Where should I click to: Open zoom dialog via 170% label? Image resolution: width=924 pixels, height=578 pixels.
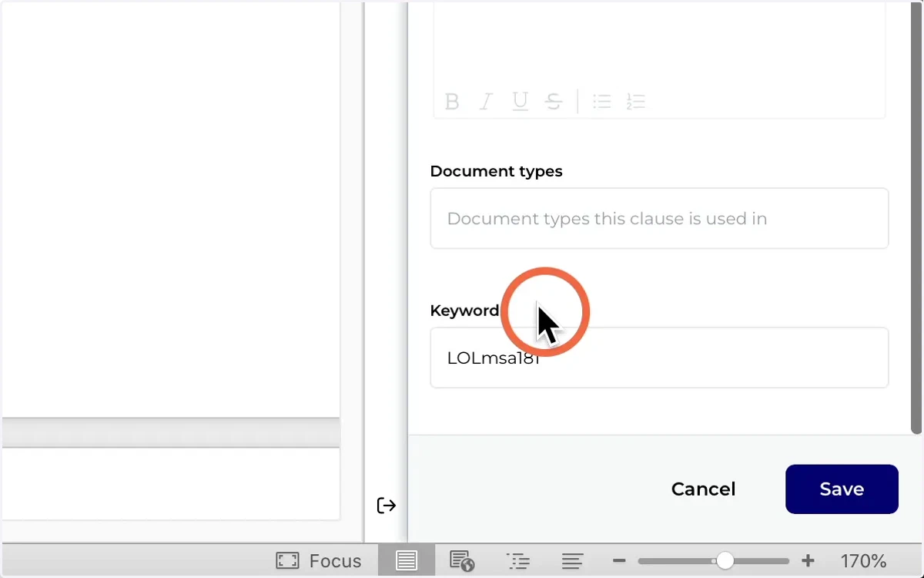pos(863,561)
